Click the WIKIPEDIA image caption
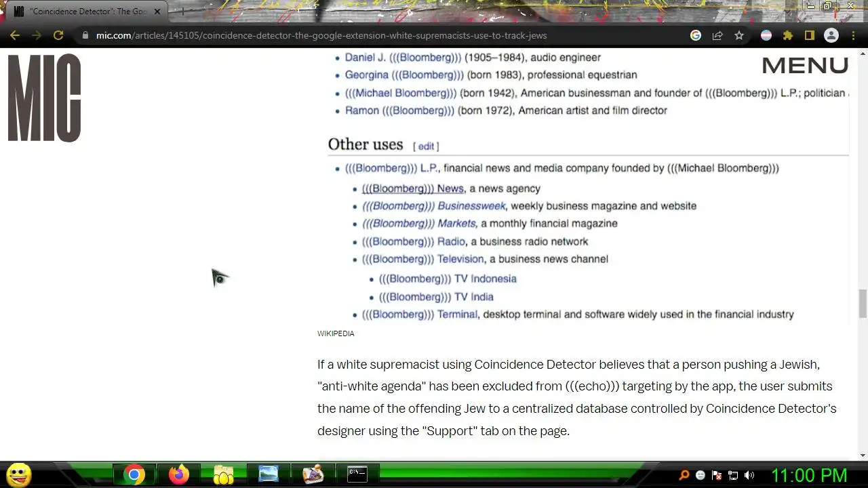Screen dimensions: 868x488 click(x=336, y=333)
